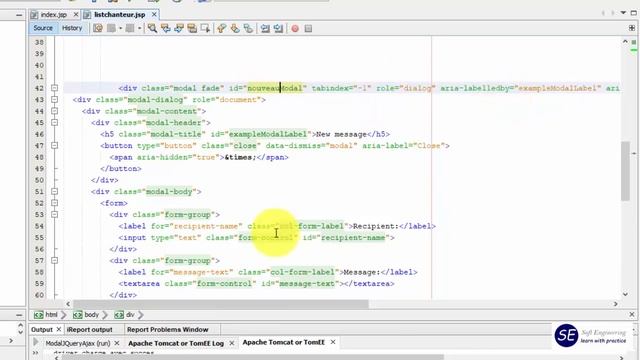
Task: Switch to History view
Action: click(72, 28)
